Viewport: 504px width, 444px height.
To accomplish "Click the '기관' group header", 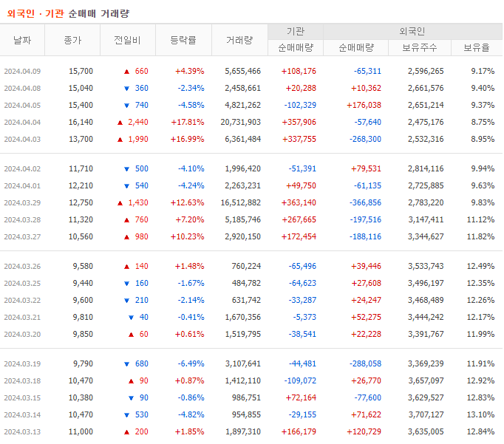I will (x=296, y=32).
